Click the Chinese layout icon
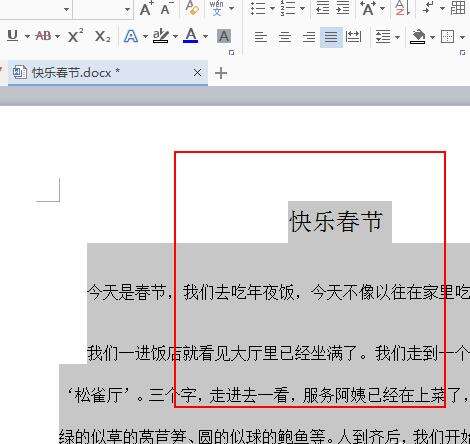The height and width of the screenshot is (444, 470). point(368,8)
